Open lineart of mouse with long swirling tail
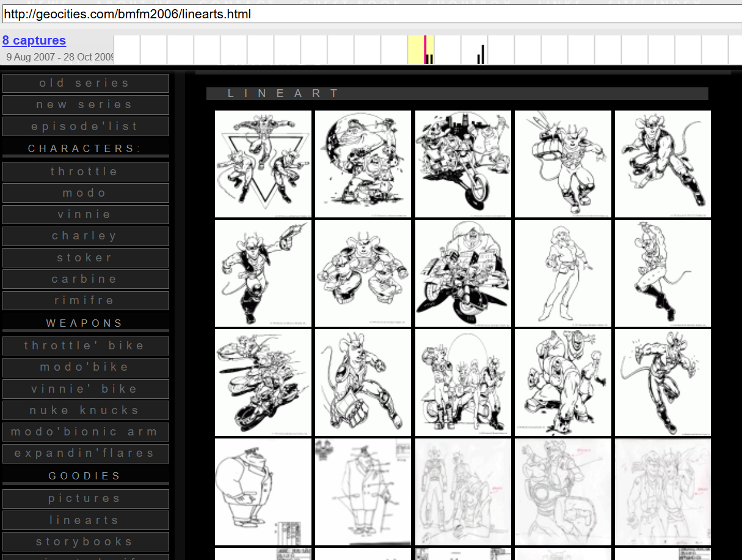The image size is (742, 560). click(363, 383)
